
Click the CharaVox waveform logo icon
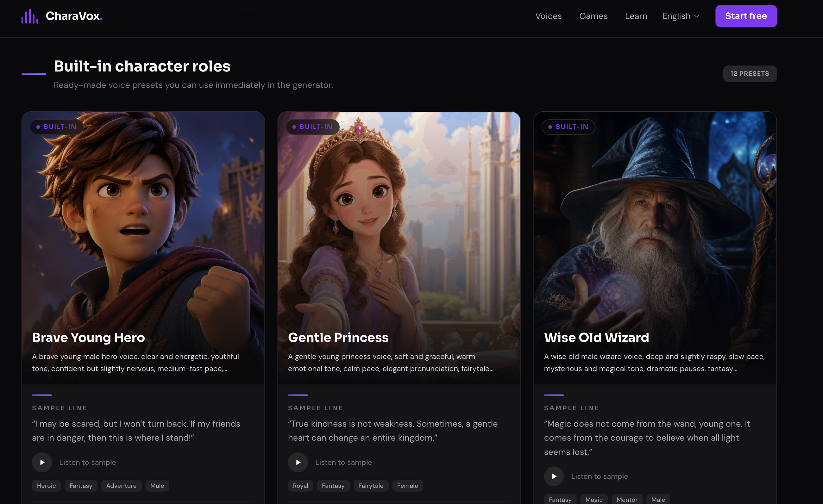(30, 16)
